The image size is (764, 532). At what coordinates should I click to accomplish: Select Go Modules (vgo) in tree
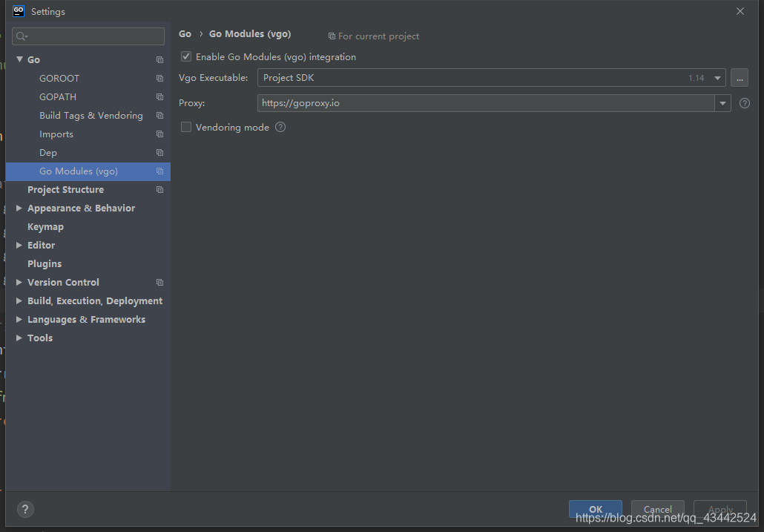(x=88, y=171)
